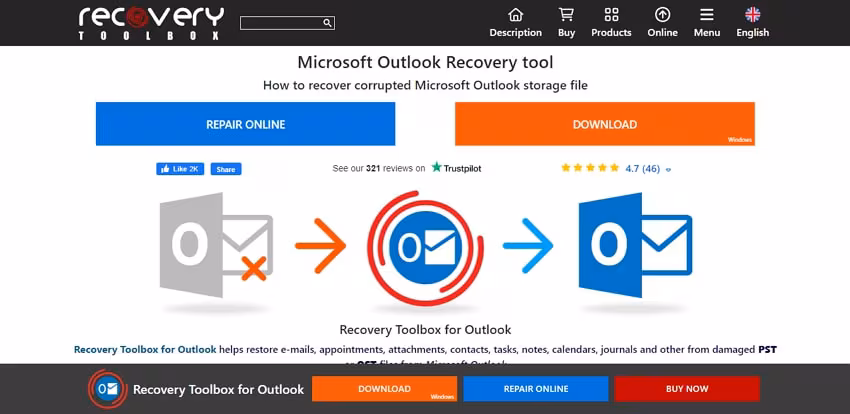Click the How to recover corrupted subtitle
The image size is (850, 414).
(425, 86)
